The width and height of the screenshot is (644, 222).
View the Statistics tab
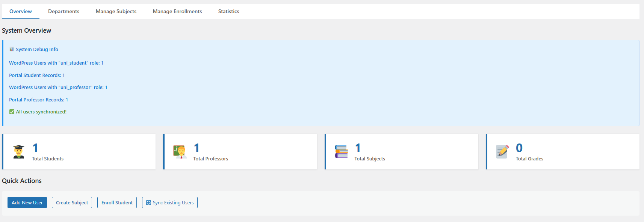click(x=228, y=12)
